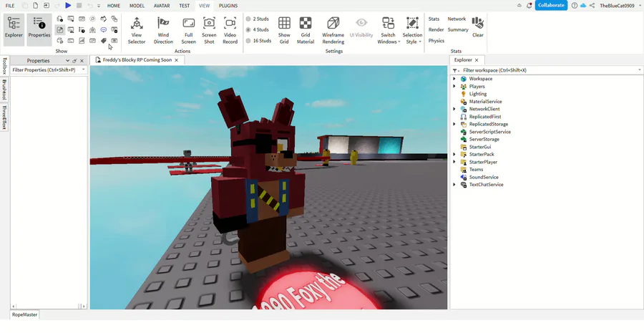Open the Properties panel chevron menu
This screenshot has width=644, height=333.
(x=68, y=60)
